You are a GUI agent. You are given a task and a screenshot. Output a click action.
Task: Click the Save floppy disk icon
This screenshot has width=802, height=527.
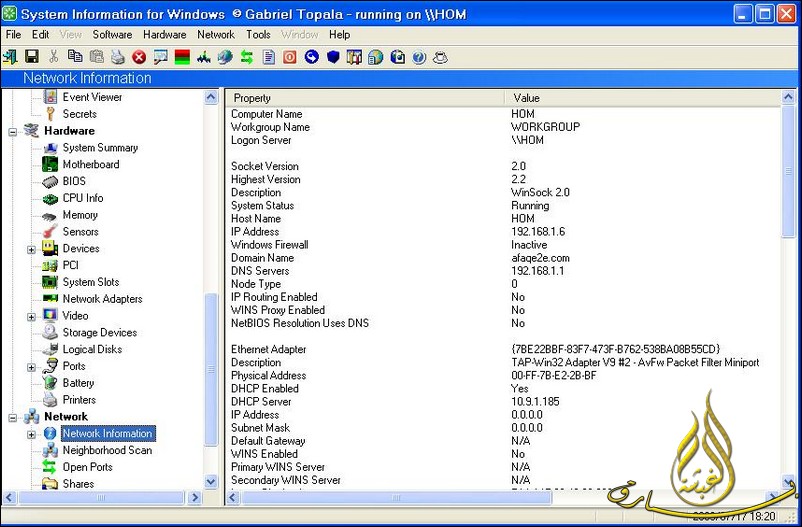pos(32,57)
